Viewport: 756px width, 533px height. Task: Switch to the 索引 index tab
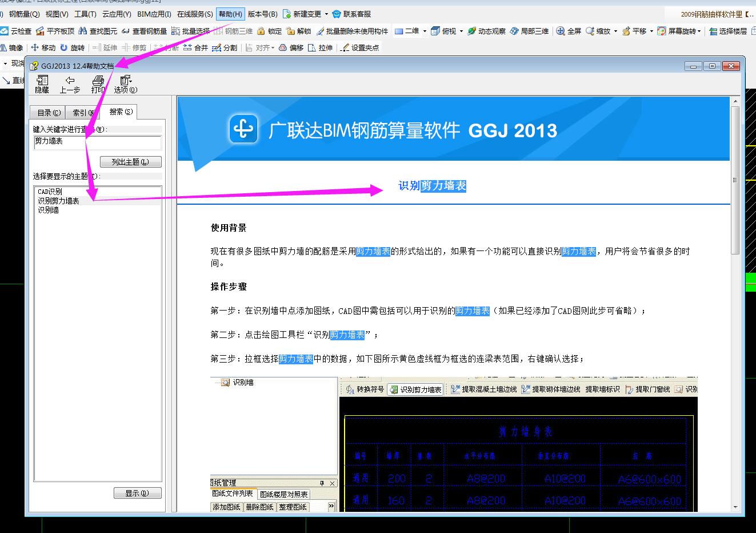tap(82, 113)
